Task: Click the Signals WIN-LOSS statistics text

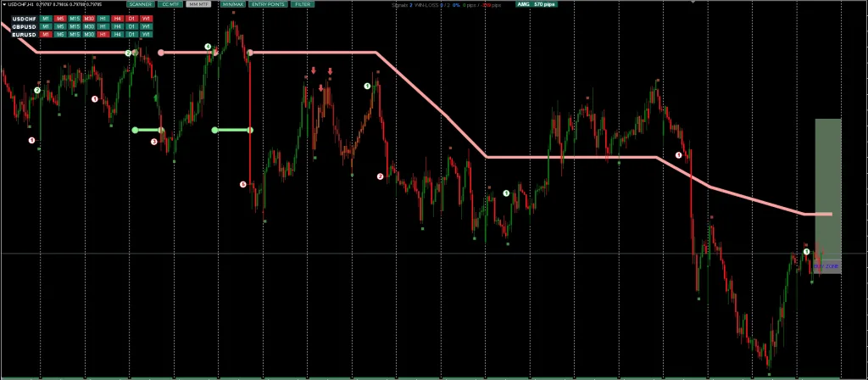Action: [x=447, y=4]
